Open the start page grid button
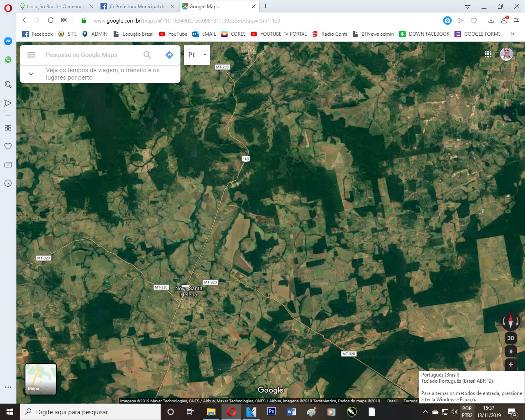This screenshot has height=420, width=525. (64, 20)
